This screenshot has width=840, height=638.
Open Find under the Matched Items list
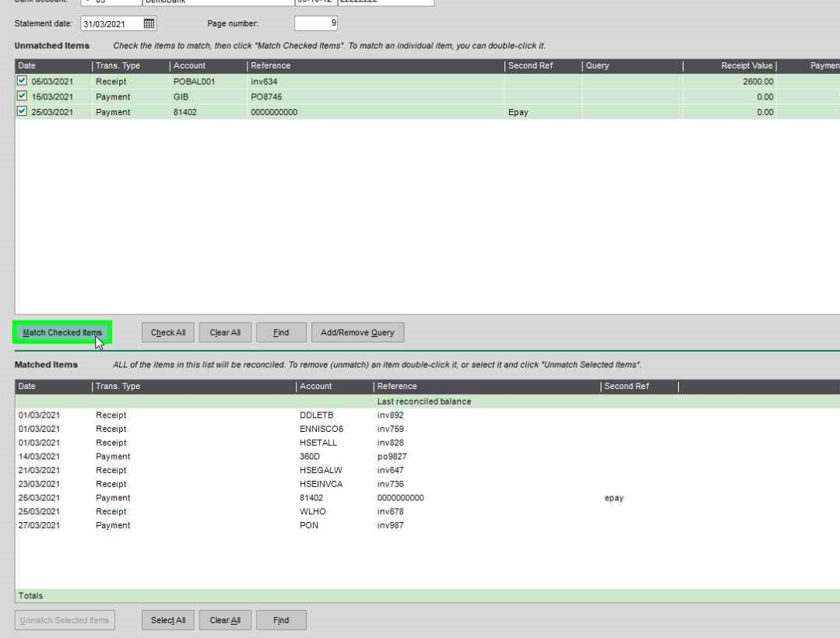coord(281,620)
